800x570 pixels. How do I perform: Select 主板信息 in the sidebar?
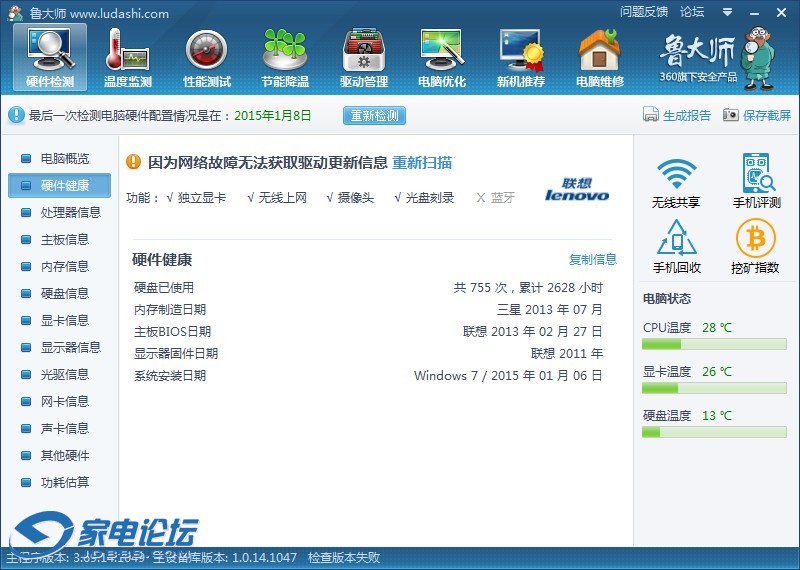coord(59,239)
